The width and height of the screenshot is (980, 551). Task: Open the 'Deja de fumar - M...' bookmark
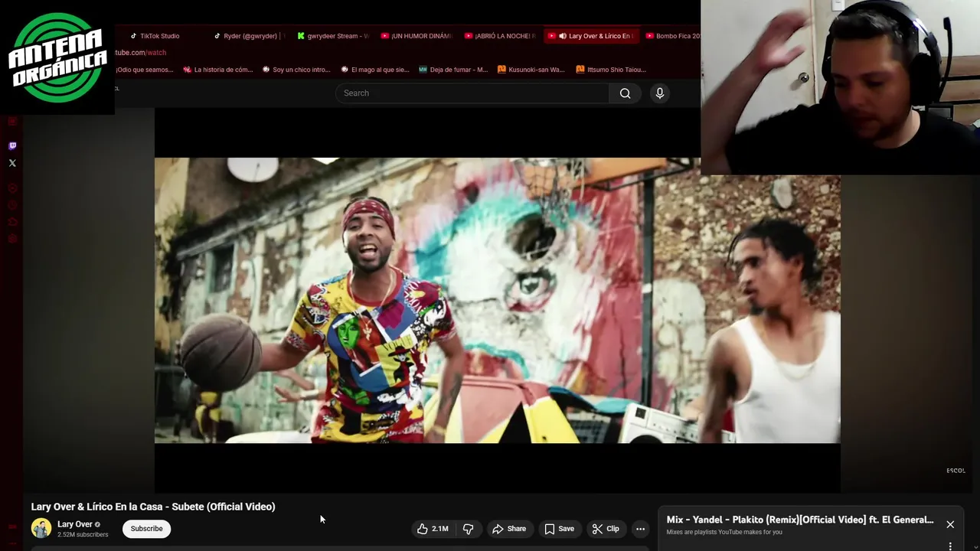453,70
